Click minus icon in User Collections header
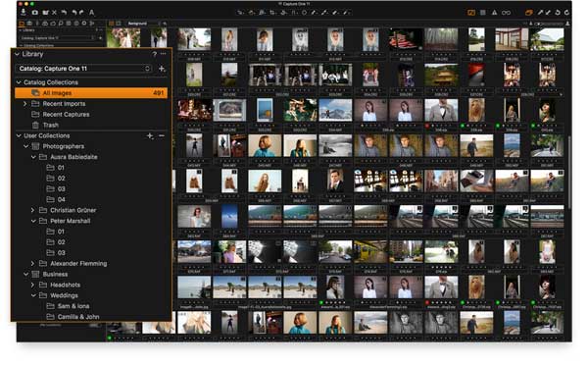 pyautogui.click(x=162, y=135)
